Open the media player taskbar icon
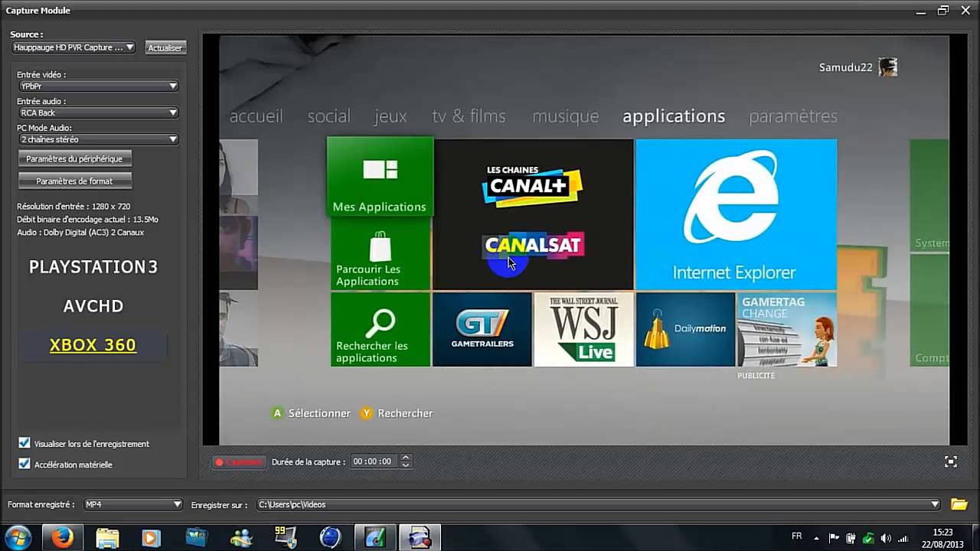 click(x=150, y=537)
